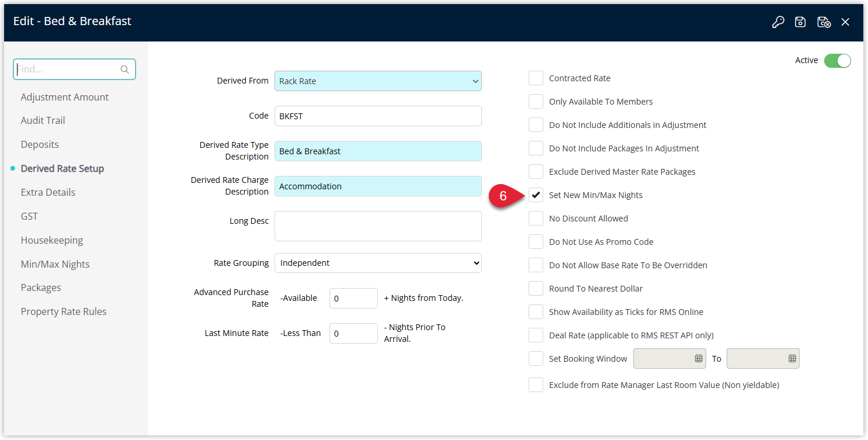Image resolution: width=868 pixels, height=440 pixels.
Task: Click the Last Minute Rate nights field
Action: point(353,333)
